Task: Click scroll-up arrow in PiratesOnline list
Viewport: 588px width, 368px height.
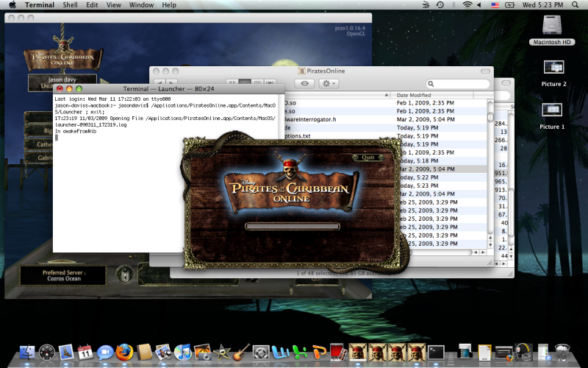Action: click(x=490, y=238)
